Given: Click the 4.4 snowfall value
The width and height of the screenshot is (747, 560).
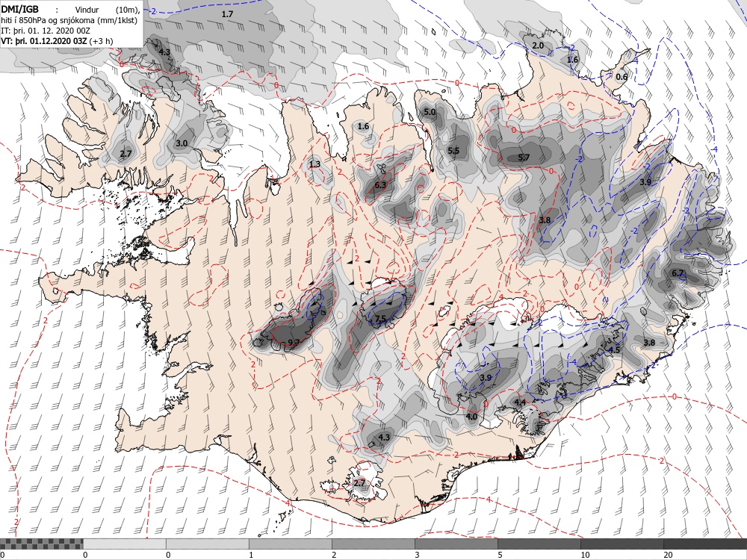Looking at the screenshot, I should tap(520, 402).
